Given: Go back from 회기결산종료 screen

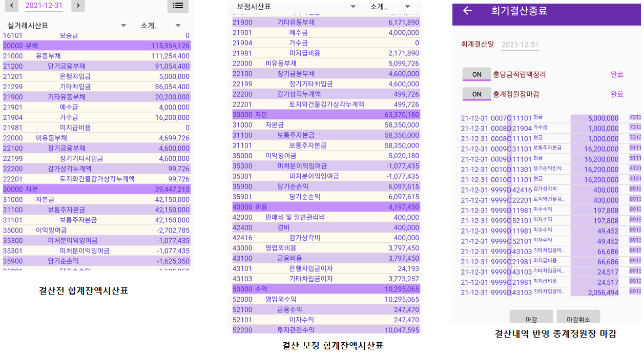Looking at the screenshot, I should coord(467,11).
